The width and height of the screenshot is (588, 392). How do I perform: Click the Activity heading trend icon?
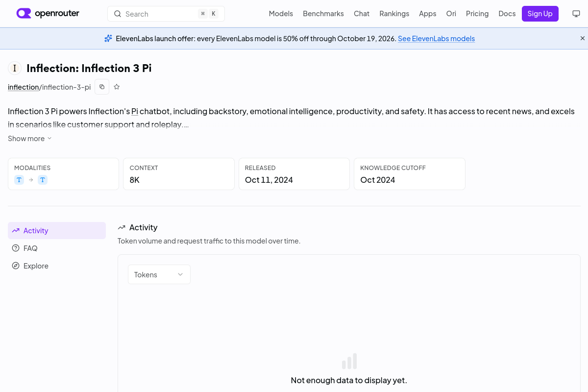122,227
